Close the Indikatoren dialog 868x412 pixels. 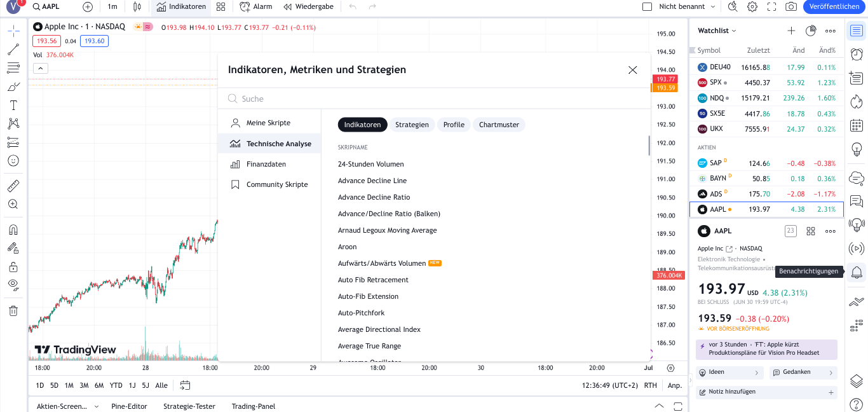point(632,70)
